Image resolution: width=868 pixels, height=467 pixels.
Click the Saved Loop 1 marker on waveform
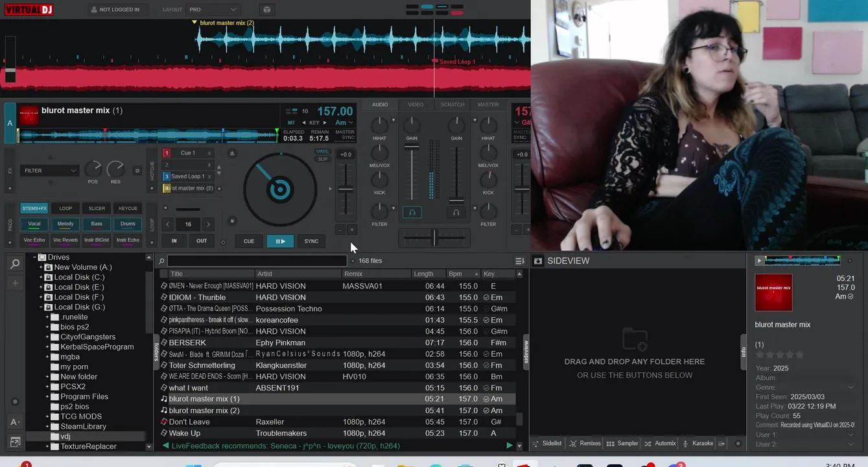click(454, 62)
